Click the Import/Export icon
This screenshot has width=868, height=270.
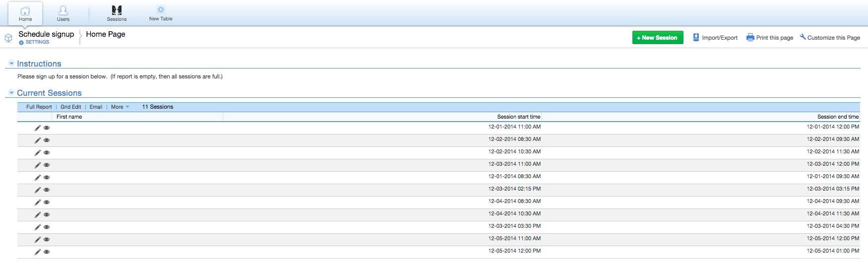click(x=696, y=37)
